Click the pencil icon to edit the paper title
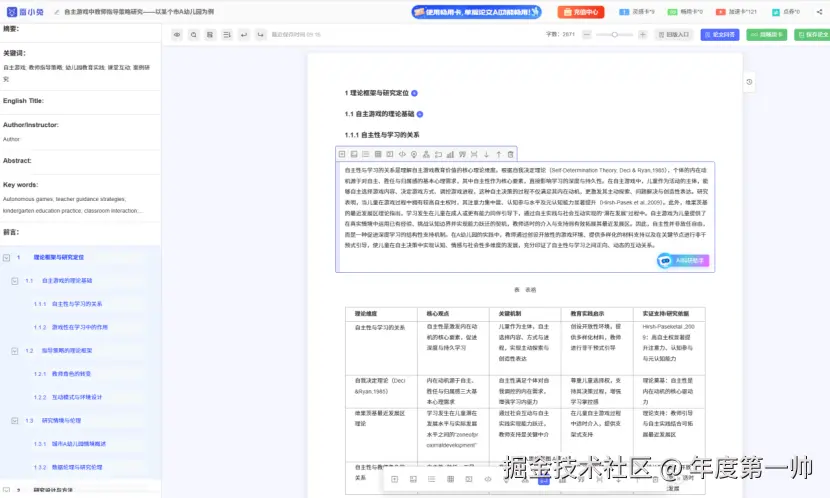 56,12
